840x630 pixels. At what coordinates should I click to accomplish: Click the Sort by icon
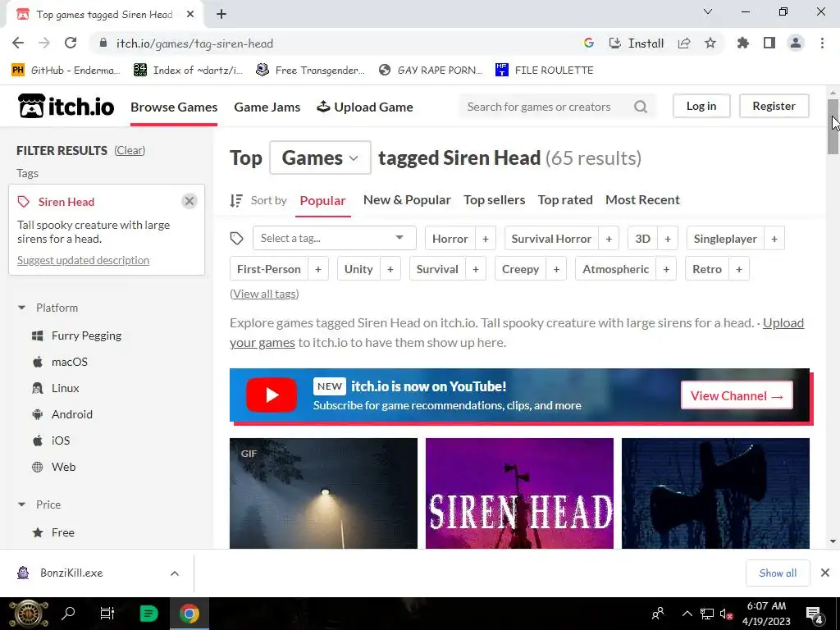236,200
